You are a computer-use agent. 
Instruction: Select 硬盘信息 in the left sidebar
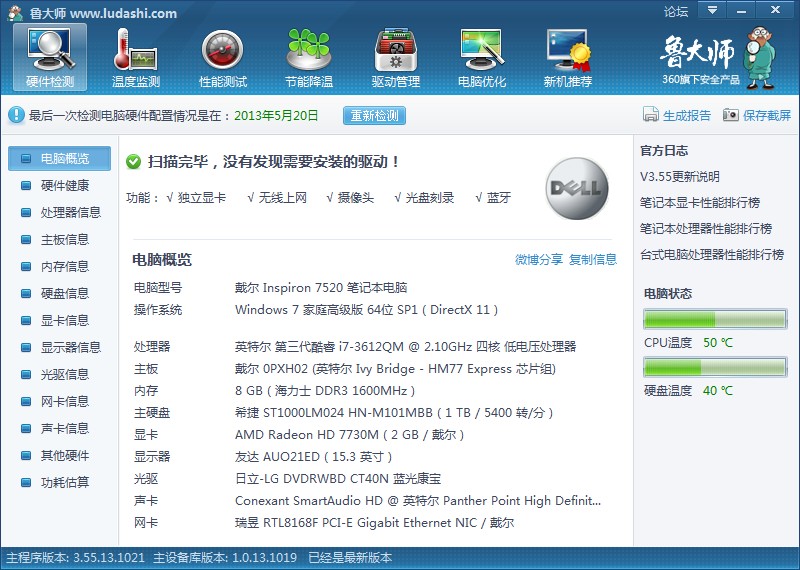pos(64,293)
